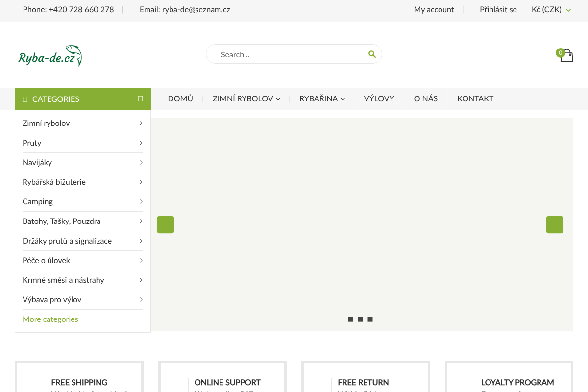588x392 pixels.
Task: Click the My account link
Action: pyautogui.click(x=434, y=9)
